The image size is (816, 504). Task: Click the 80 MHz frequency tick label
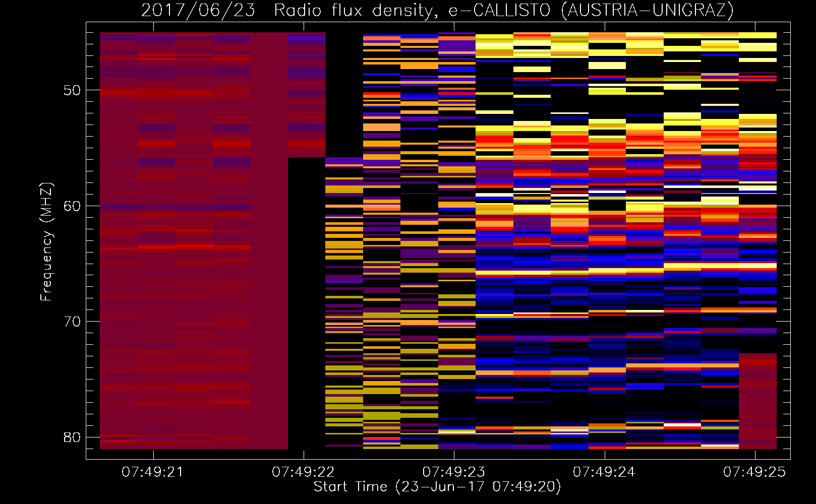[x=72, y=437]
